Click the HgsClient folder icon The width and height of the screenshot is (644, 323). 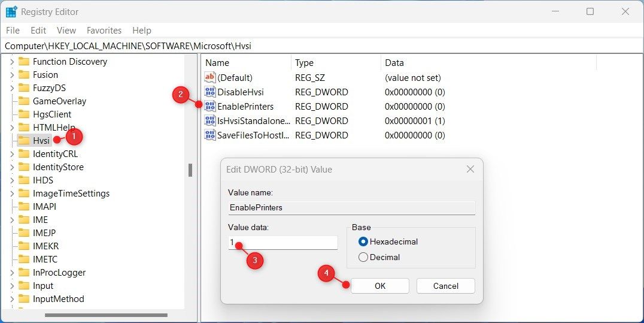pos(24,114)
